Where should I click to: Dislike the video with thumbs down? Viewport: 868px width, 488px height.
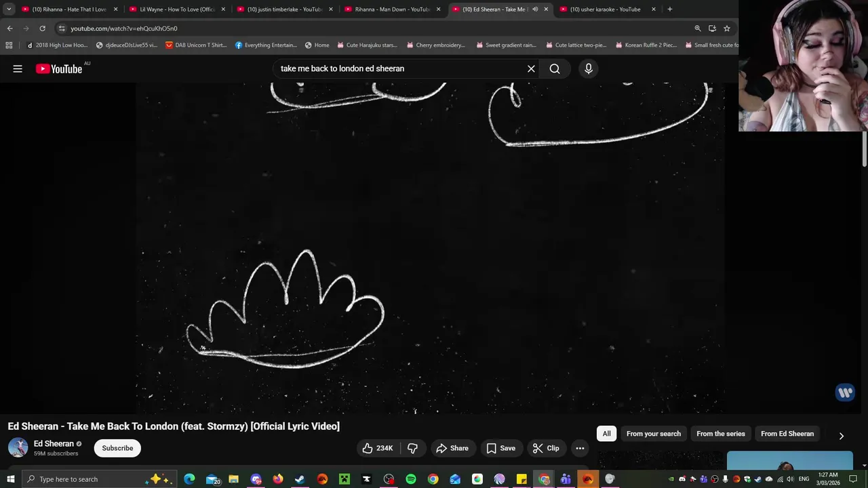click(412, 448)
